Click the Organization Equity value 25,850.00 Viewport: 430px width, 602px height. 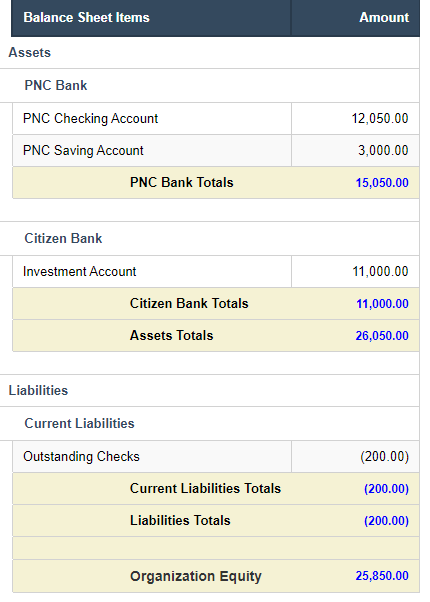tap(382, 576)
